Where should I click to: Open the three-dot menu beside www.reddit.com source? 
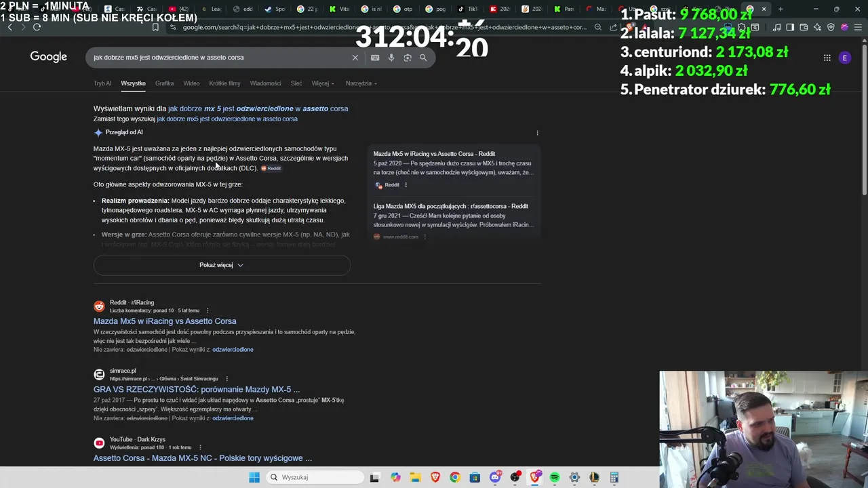425,237
